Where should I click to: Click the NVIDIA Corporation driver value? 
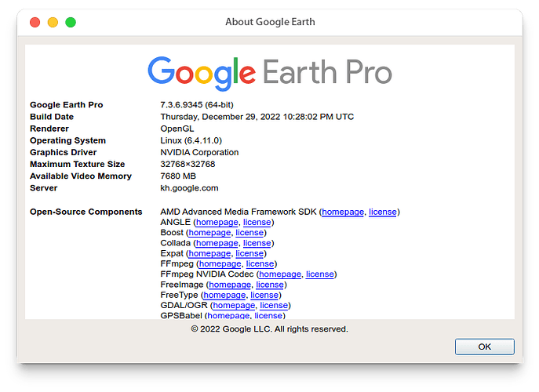pos(199,152)
